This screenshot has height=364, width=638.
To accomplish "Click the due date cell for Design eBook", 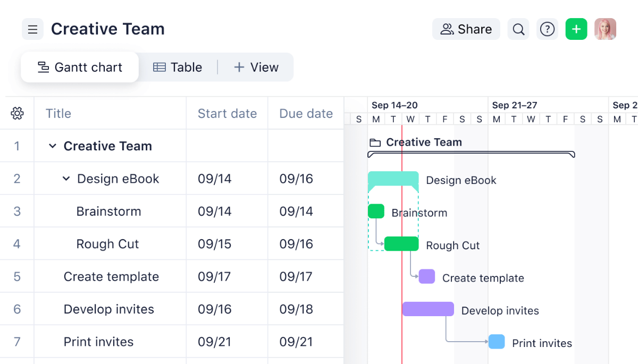I will (306, 179).
